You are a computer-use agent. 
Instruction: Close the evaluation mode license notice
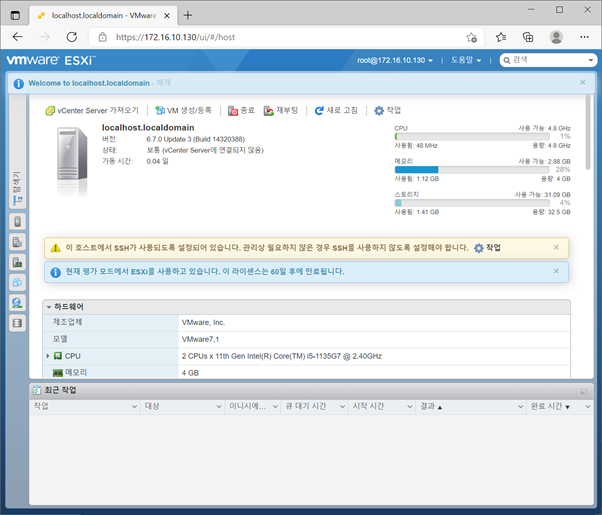coord(556,271)
